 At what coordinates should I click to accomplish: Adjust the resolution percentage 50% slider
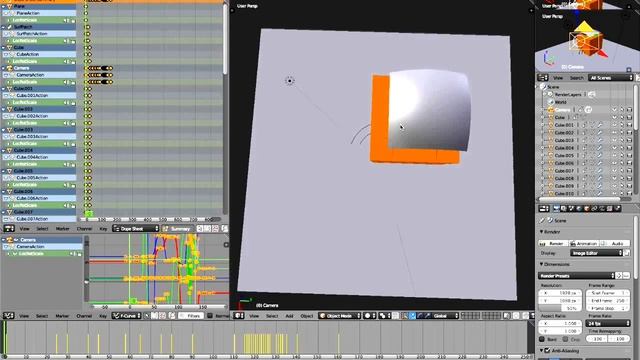tap(561, 308)
